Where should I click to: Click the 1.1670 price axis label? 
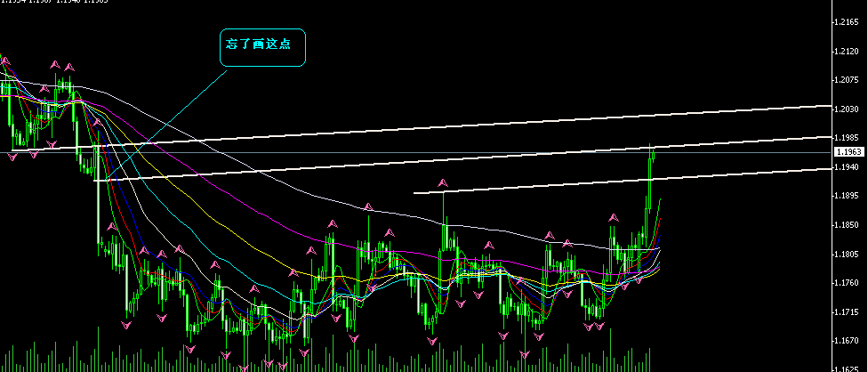tap(847, 341)
